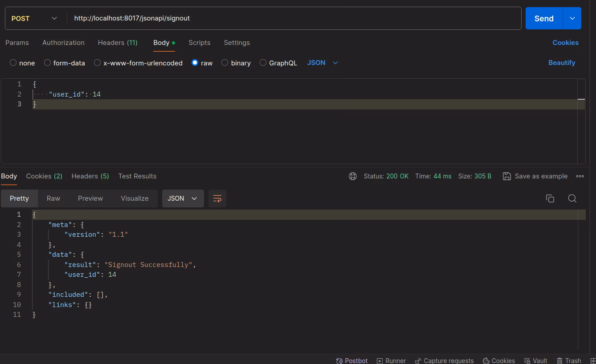Send the POST request
This screenshot has height=364, width=596.
(x=544, y=18)
